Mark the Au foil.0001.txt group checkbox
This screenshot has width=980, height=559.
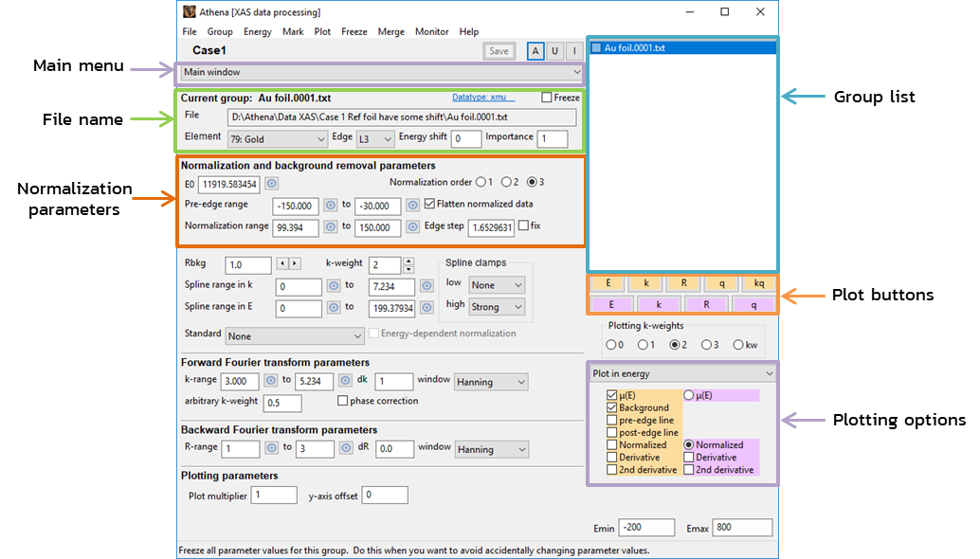[596, 47]
